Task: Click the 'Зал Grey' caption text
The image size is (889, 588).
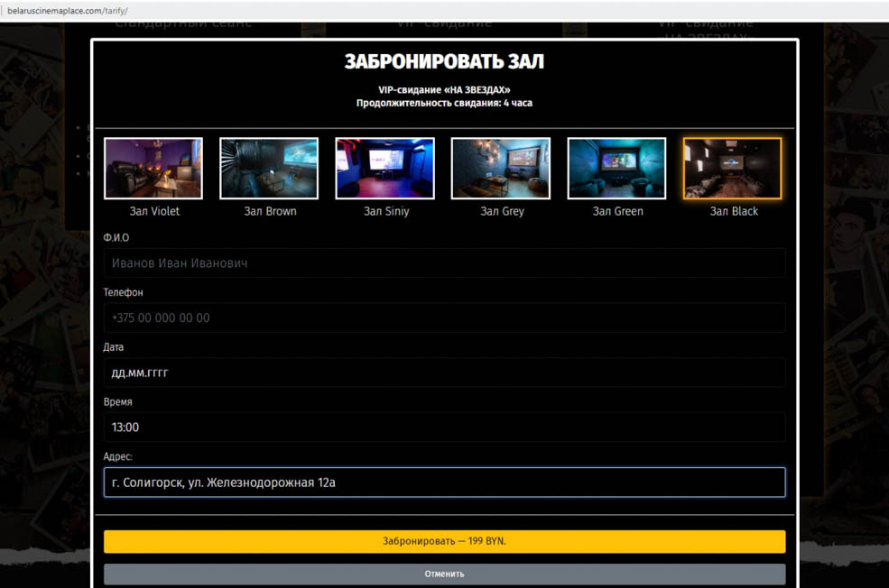Action: [x=501, y=211]
